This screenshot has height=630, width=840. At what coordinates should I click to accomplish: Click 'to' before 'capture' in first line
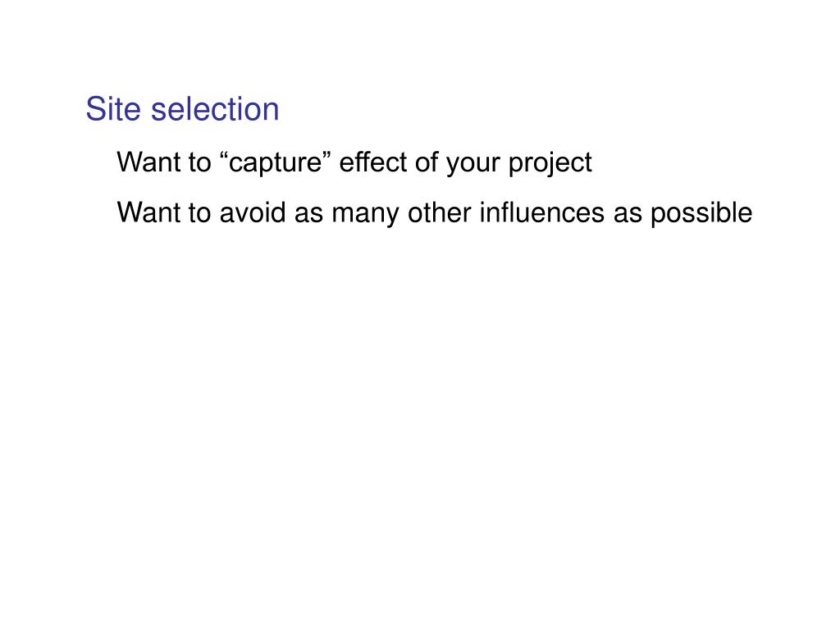(x=199, y=162)
